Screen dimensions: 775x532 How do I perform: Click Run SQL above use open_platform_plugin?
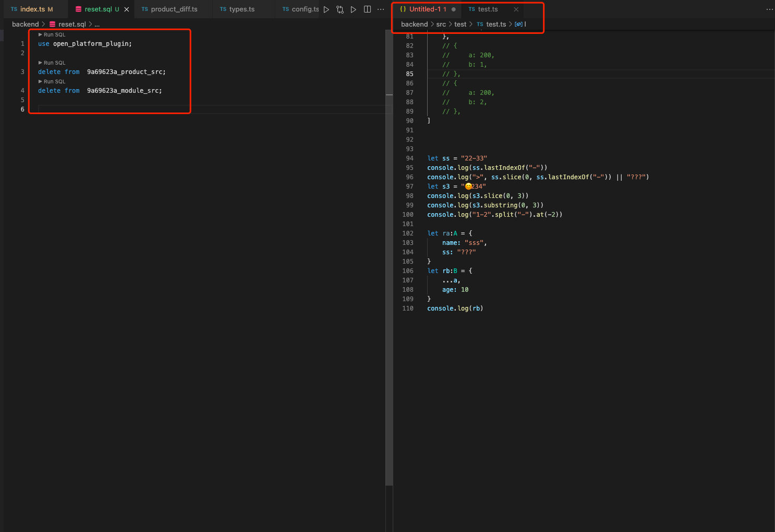click(52, 34)
